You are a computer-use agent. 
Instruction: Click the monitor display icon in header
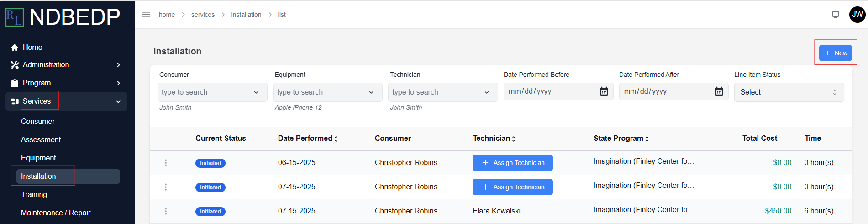(x=836, y=15)
